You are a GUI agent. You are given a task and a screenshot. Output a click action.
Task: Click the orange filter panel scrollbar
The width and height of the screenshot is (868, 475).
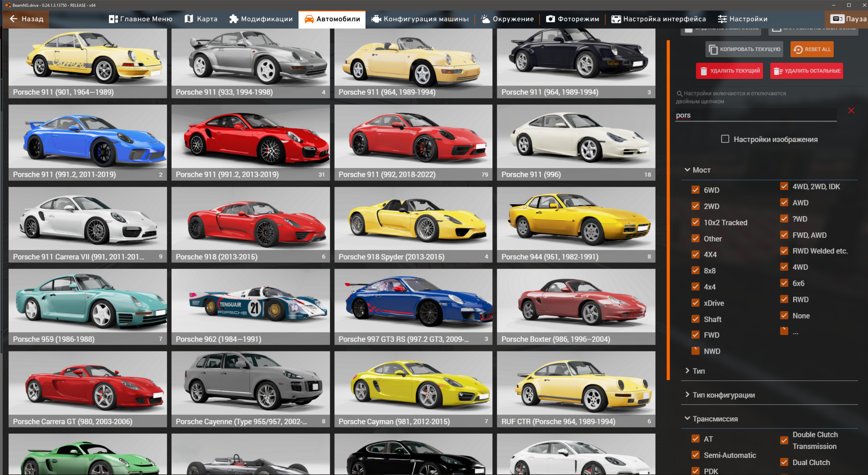click(x=668, y=210)
